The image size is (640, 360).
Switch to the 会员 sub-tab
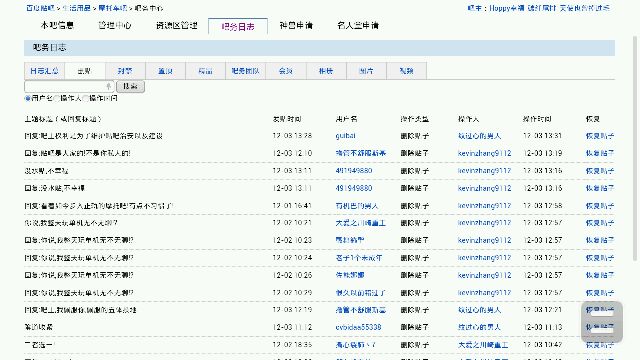pos(286,71)
